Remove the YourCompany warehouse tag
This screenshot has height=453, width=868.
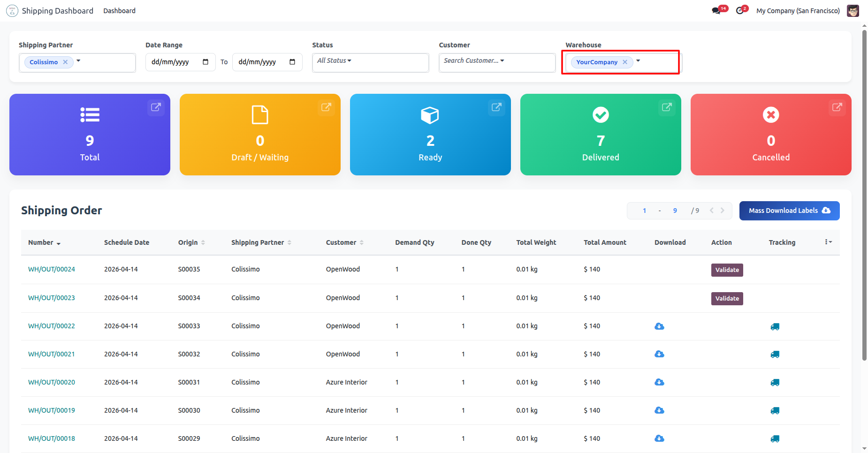click(625, 62)
